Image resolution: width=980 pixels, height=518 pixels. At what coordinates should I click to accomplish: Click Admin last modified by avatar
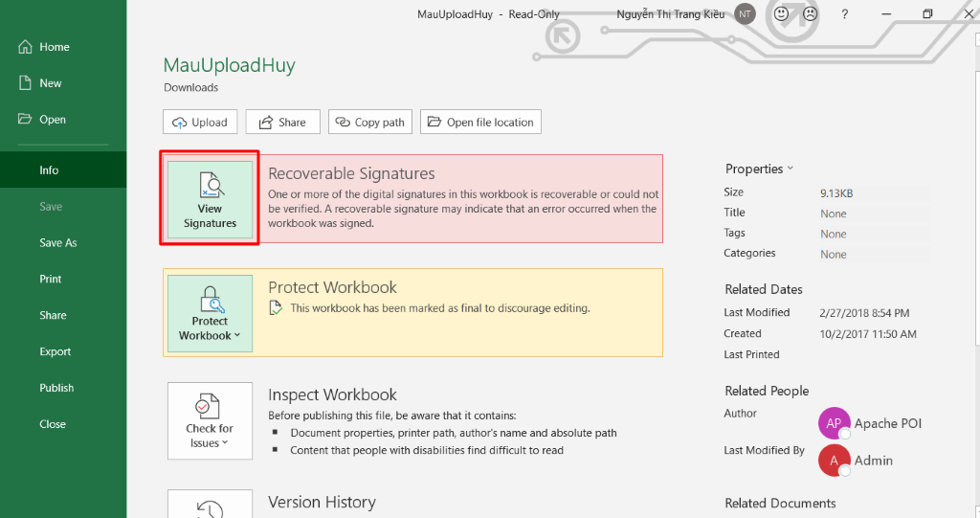click(x=834, y=461)
